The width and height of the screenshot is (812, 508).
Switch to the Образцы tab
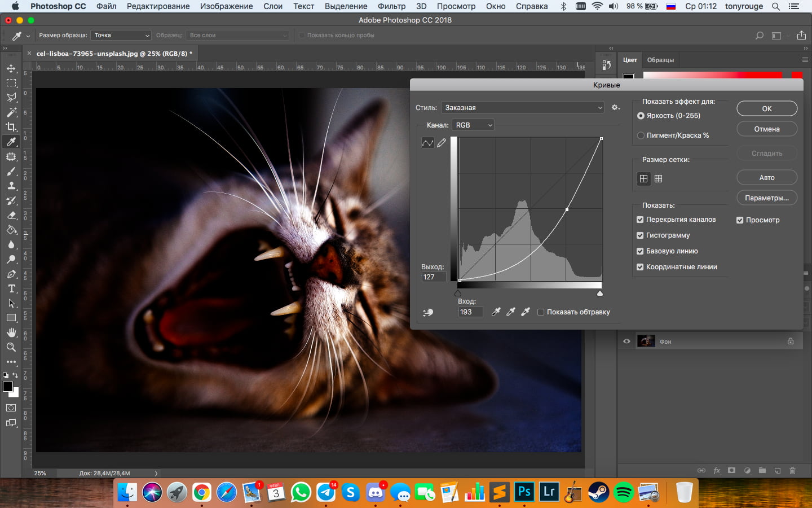click(660, 60)
